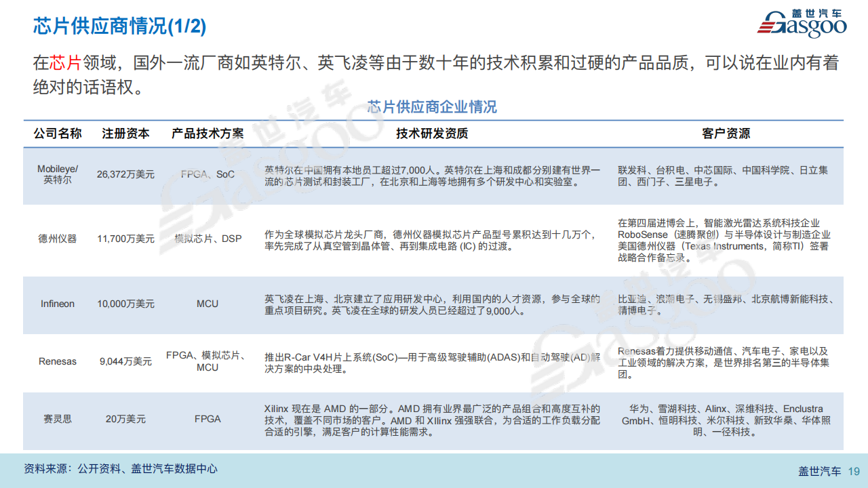Select capital value 11,700万美元
Viewport: 868px width, 488px height.
[125, 239]
